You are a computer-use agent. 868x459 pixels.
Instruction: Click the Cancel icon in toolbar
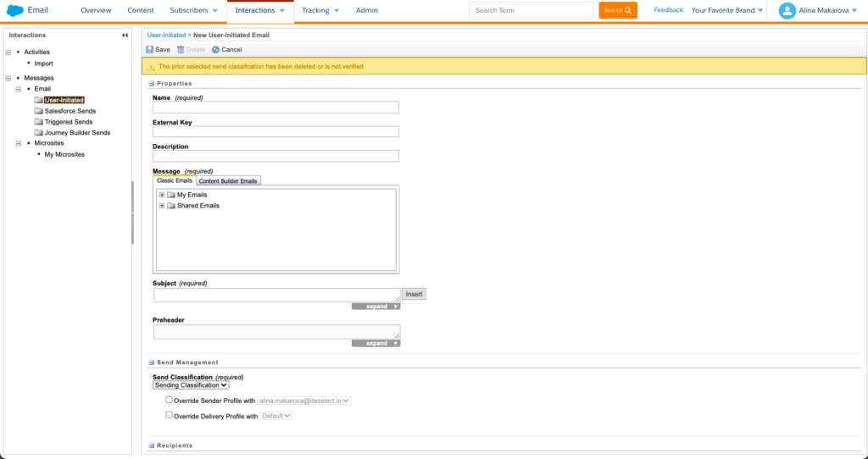pyautogui.click(x=215, y=50)
